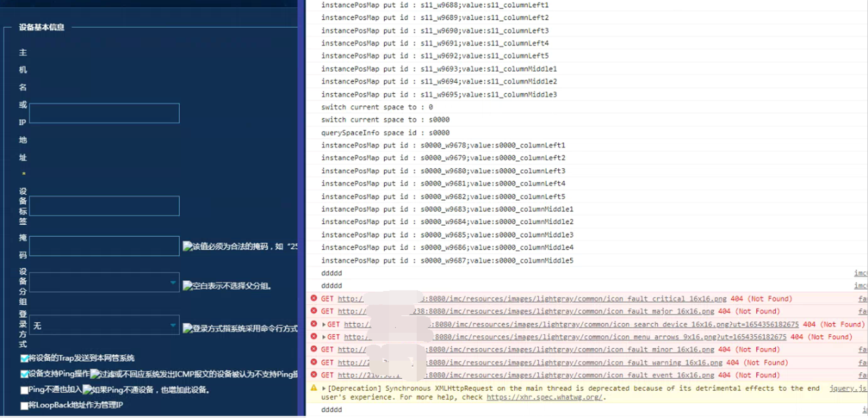
Task: Open the icon_fault_event_16x16.png URL link
Action: [x=526, y=375]
